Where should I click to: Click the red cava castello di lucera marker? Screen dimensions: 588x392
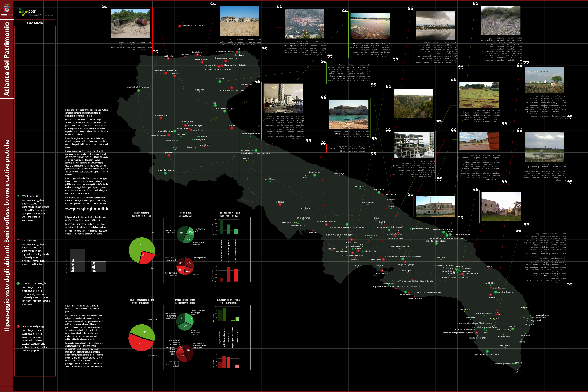[x=161, y=118]
